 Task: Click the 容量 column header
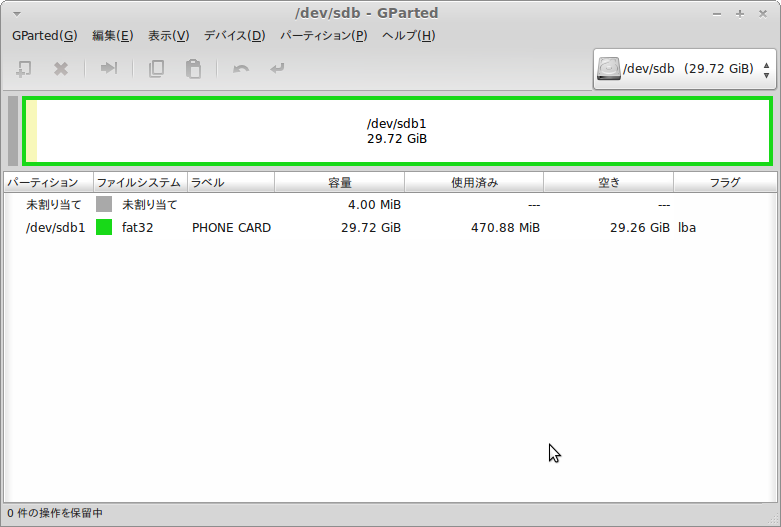pyautogui.click(x=340, y=183)
